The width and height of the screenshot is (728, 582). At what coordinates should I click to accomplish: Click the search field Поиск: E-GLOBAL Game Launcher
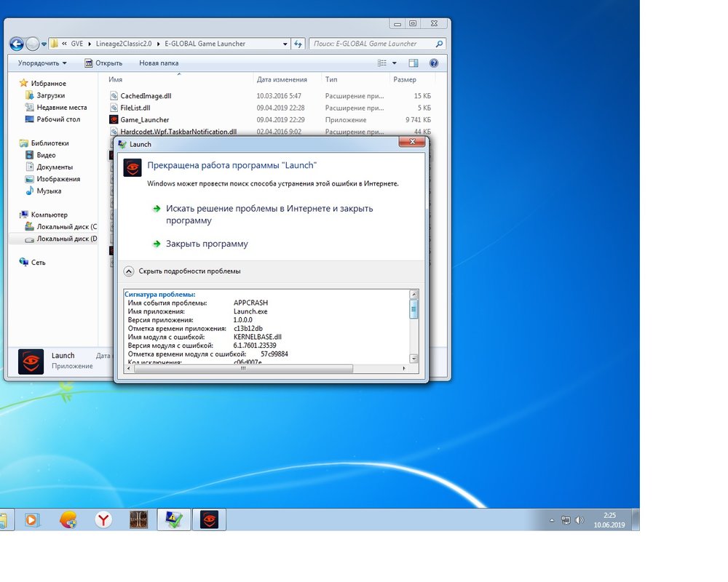point(368,44)
